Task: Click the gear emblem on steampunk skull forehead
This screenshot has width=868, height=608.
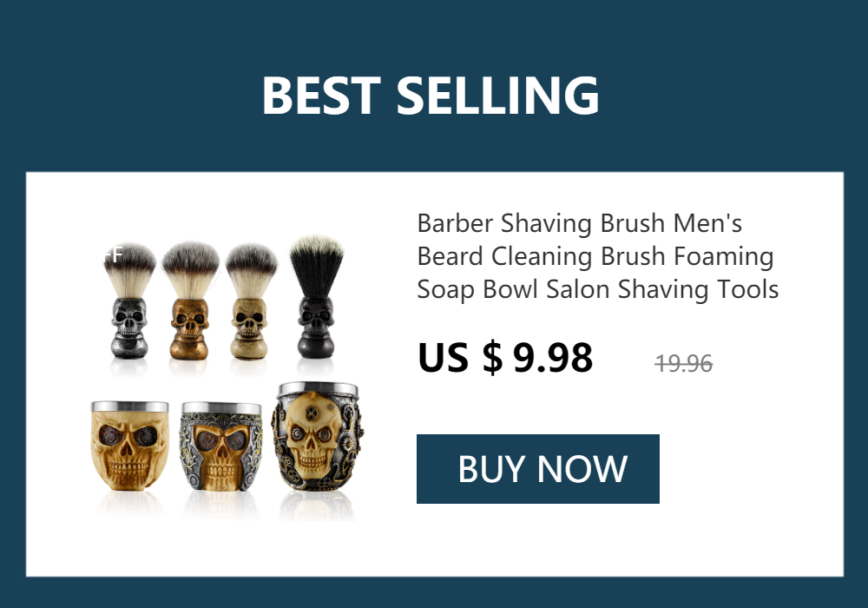Action: tap(313, 413)
